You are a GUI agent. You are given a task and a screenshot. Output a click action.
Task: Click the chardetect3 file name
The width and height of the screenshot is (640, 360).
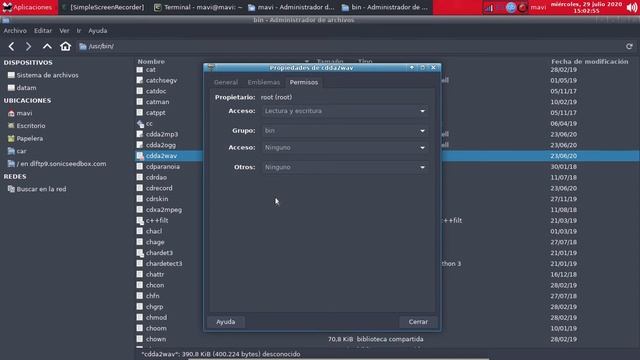[x=164, y=264]
